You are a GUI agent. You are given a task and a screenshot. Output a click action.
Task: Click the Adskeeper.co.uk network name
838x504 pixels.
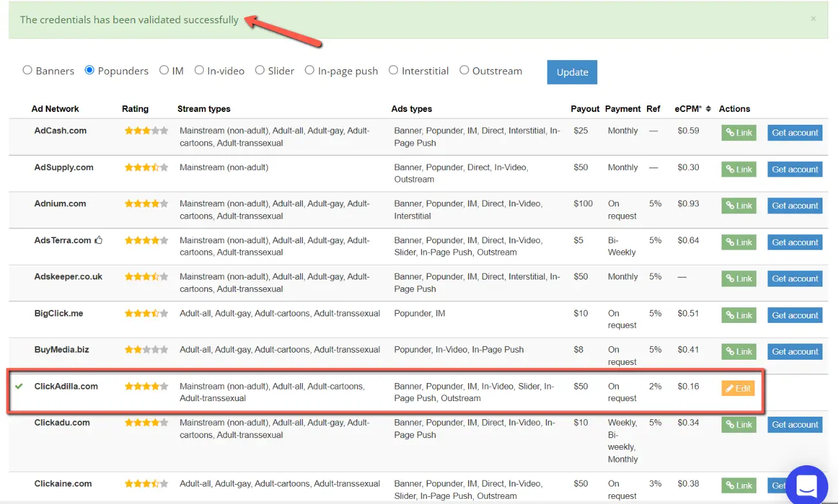[x=68, y=277]
